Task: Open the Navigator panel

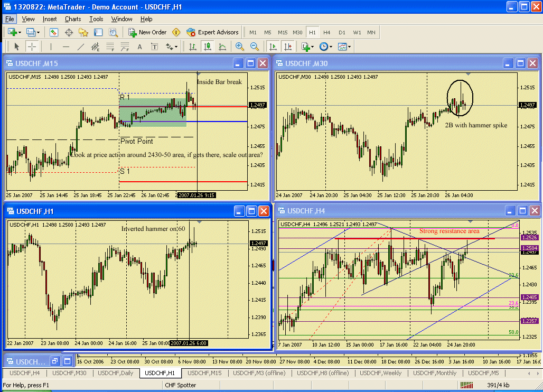Action: 83,32
